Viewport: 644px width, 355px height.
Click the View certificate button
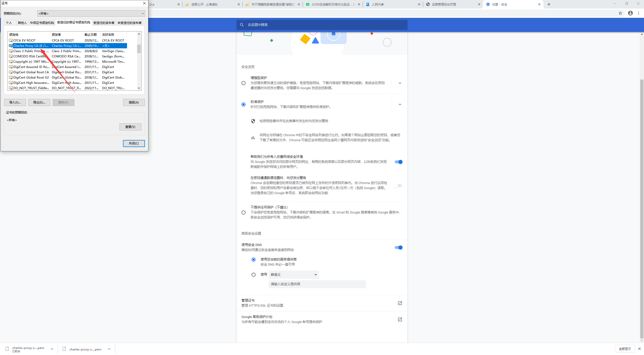130,127
